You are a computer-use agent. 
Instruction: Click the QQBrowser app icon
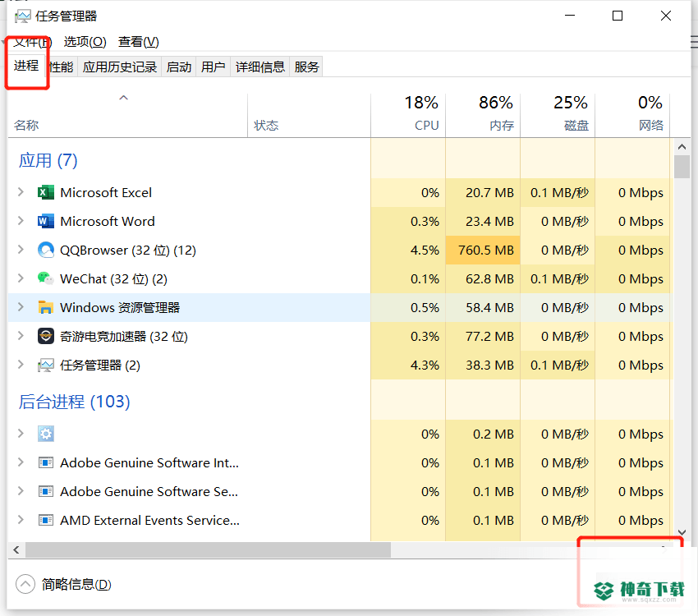coord(46,250)
